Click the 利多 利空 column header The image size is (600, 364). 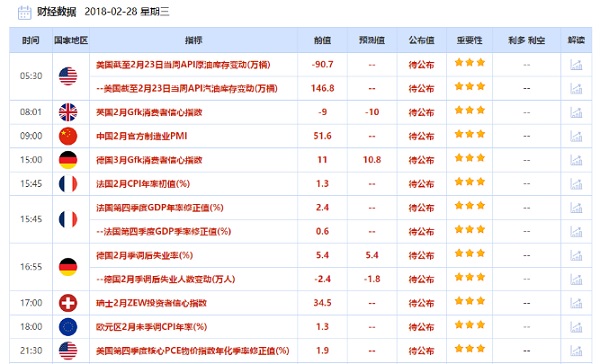click(527, 40)
